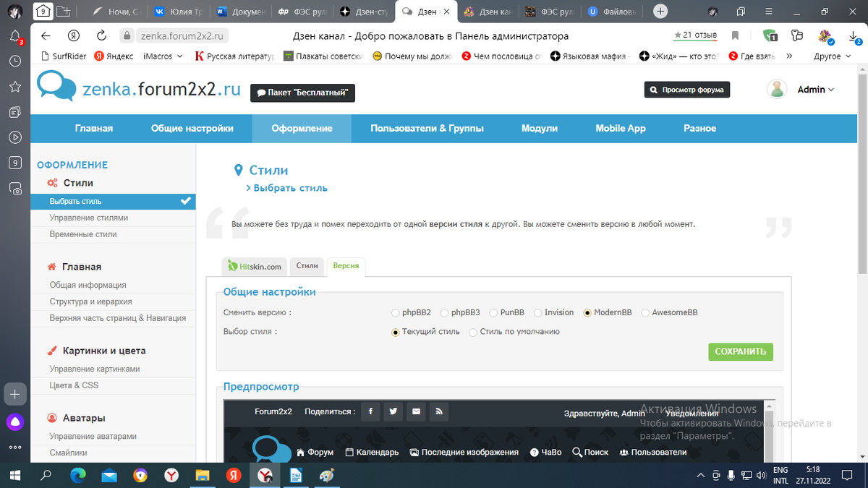The height and width of the screenshot is (488, 868).
Task: Click the zenka.forum2x2.ru logo
Action: (139, 87)
